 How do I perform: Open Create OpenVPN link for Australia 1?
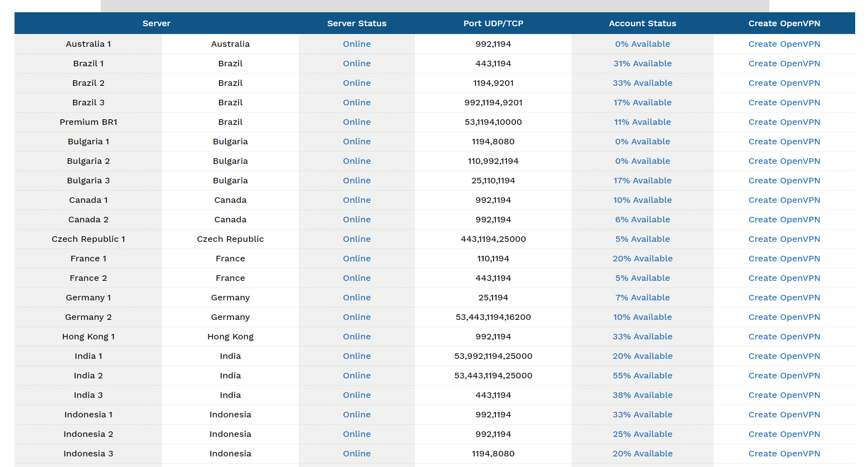pyautogui.click(x=784, y=44)
